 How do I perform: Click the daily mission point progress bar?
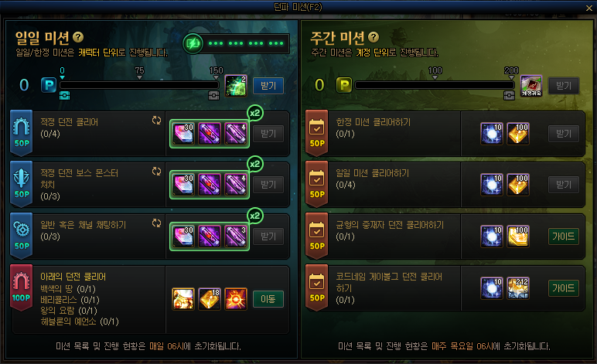pos(139,85)
